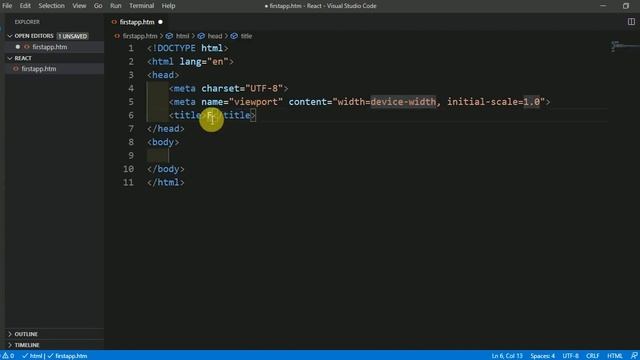This screenshot has height=360, width=640.
Task: Click the html check status item
Action: click(32, 356)
